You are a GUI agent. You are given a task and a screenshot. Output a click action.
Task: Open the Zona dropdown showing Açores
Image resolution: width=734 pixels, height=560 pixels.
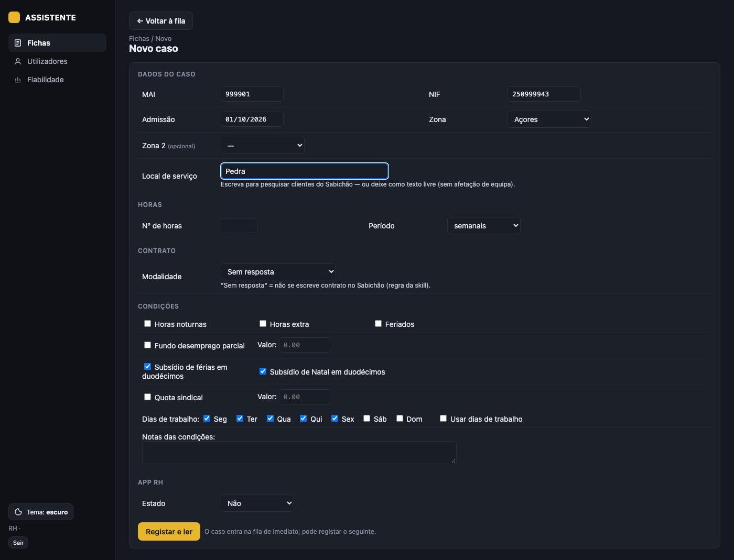click(549, 119)
